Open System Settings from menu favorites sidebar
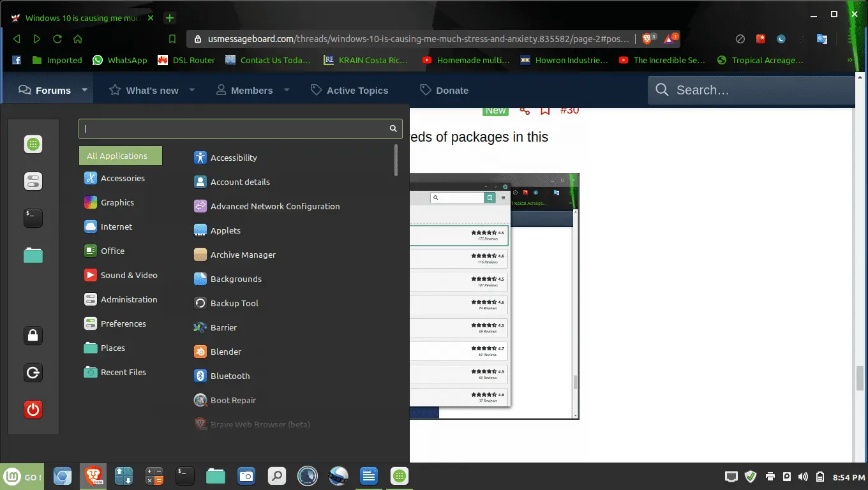This screenshot has height=490, width=868. click(x=33, y=181)
